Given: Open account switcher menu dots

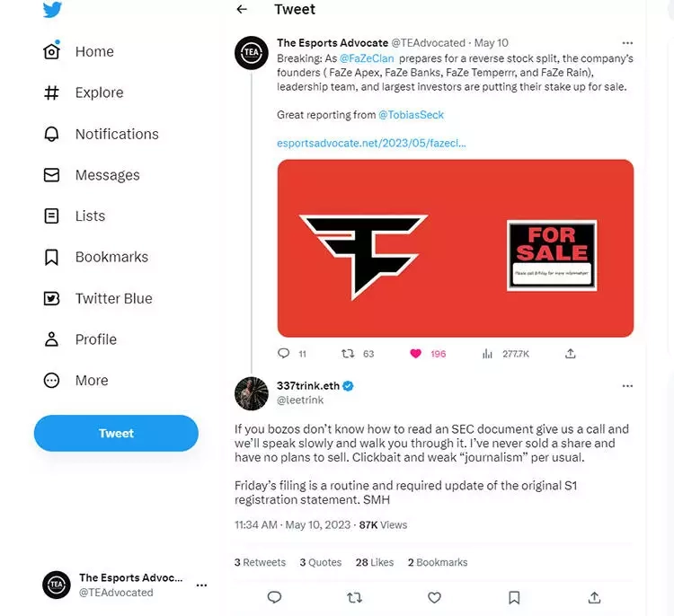Looking at the screenshot, I should (201, 585).
